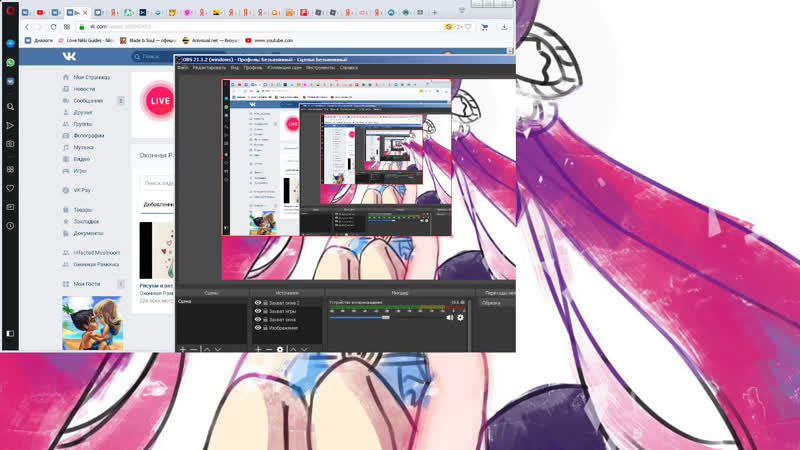Mute the audio device speaker icon
This screenshot has width=800, height=450.
coord(450,317)
